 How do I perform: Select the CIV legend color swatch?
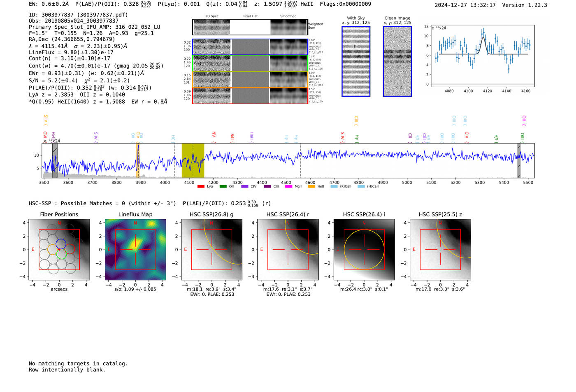click(x=245, y=186)
